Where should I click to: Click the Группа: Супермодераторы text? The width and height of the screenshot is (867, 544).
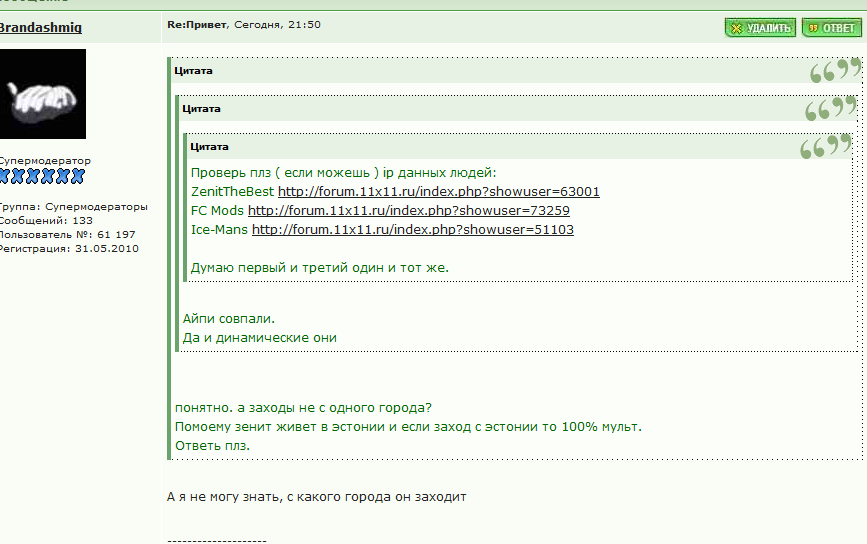coord(73,207)
